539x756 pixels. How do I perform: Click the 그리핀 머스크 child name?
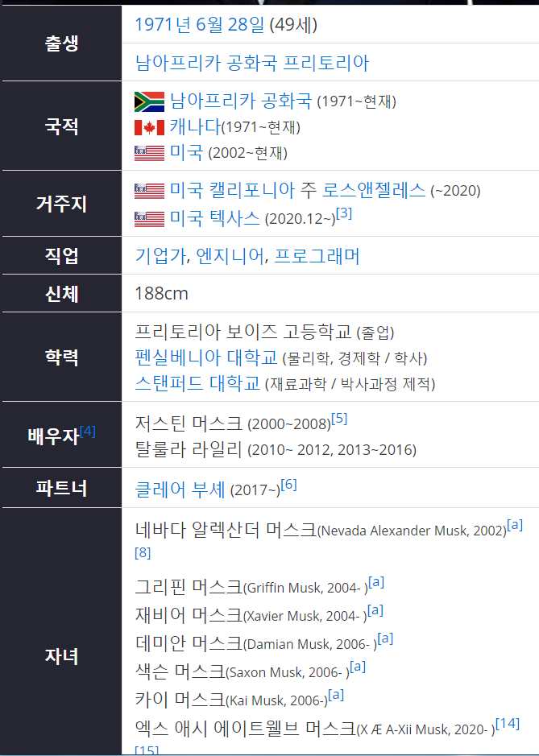[x=189, y=587]
